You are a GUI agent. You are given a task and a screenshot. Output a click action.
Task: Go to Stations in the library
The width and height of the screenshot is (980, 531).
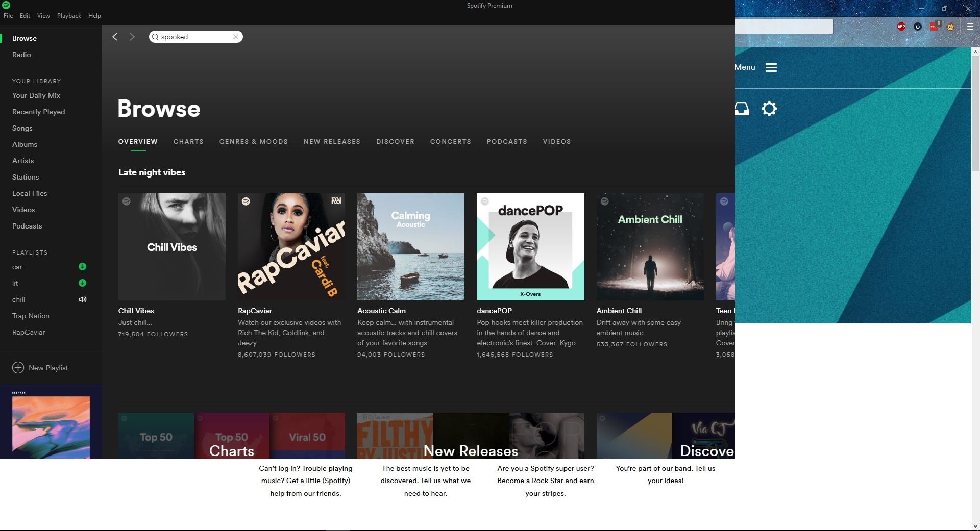[26, 177]
